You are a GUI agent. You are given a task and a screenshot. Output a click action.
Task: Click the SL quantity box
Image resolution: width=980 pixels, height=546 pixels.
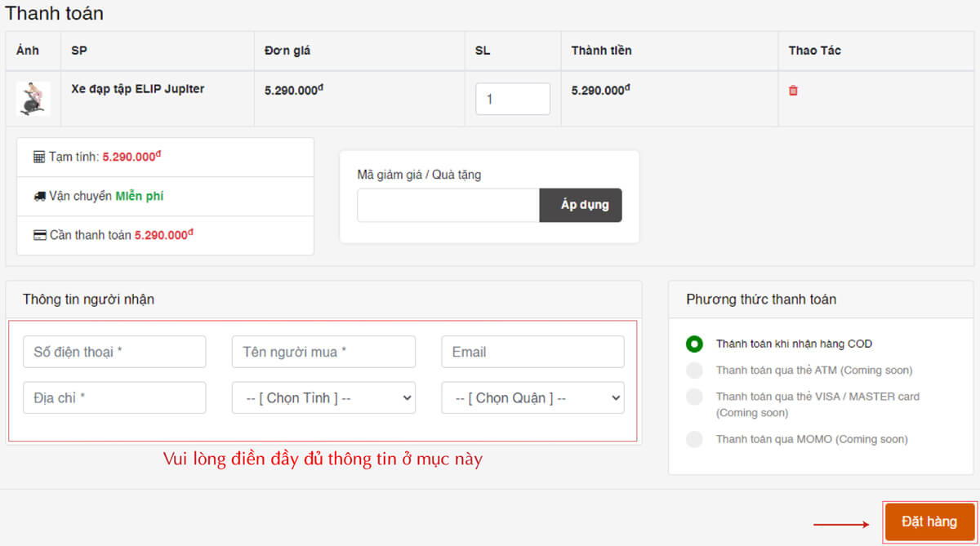point(512,99)
